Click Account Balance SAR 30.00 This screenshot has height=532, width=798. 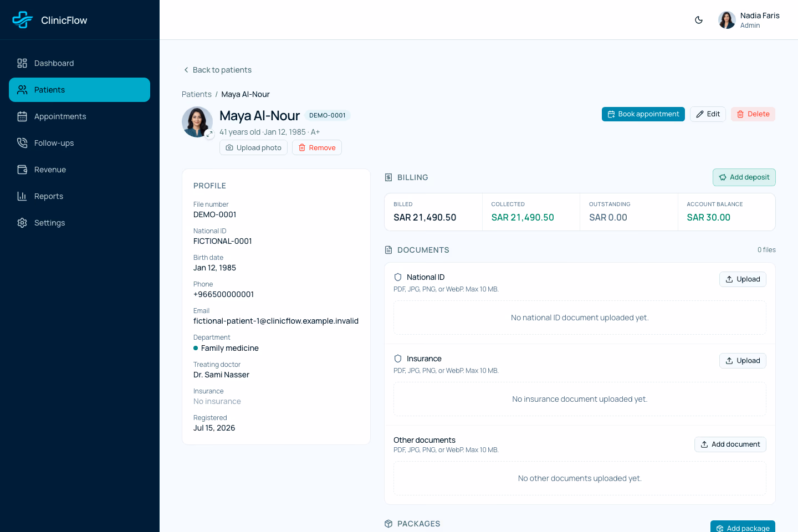pyautogui.click(x=709, y=217)
